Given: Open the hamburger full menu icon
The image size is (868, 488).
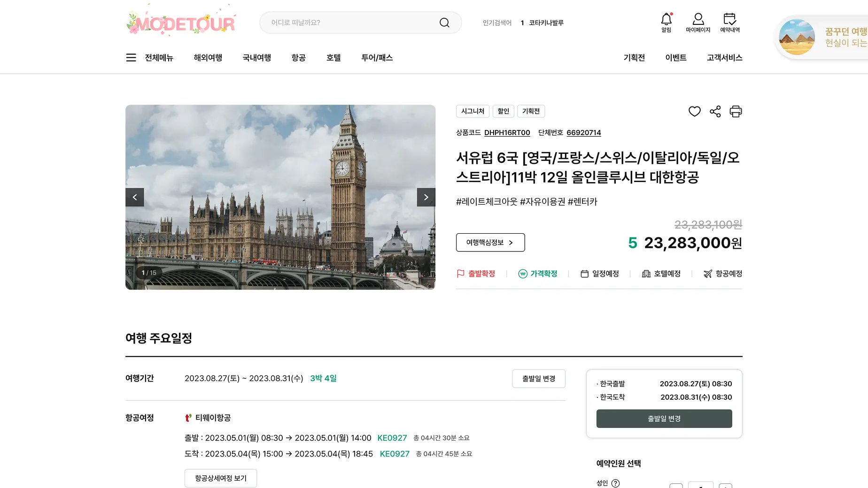Looking at the screenshot, I should [x=131, y=58].
